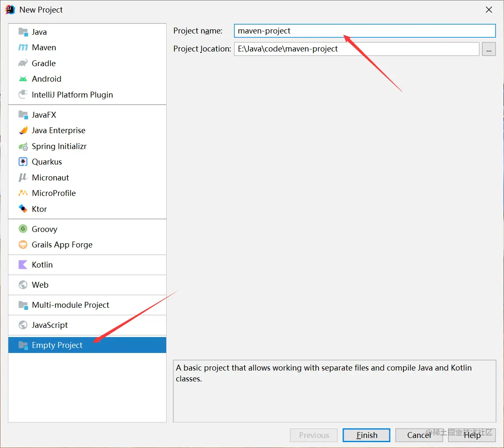Click the IntelliJ Platform Plugin icon

click(x=23, y=95)
